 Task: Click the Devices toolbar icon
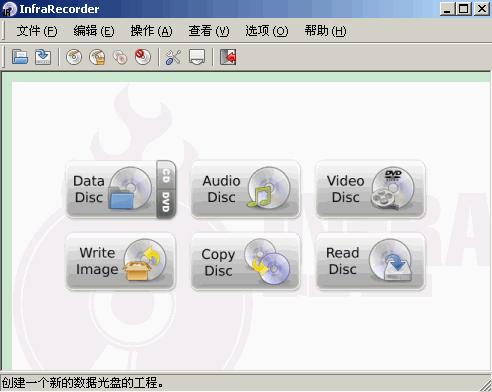pyautogui.click(x=197, y=57)
